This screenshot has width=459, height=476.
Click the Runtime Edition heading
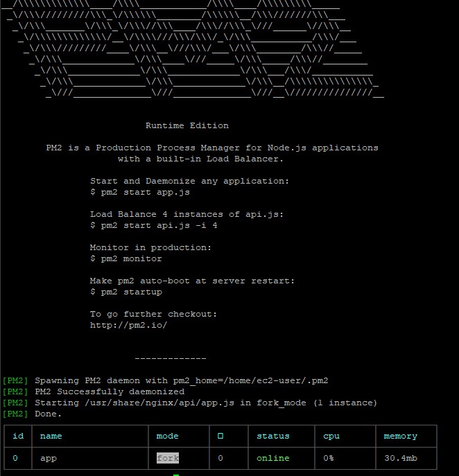187,125
